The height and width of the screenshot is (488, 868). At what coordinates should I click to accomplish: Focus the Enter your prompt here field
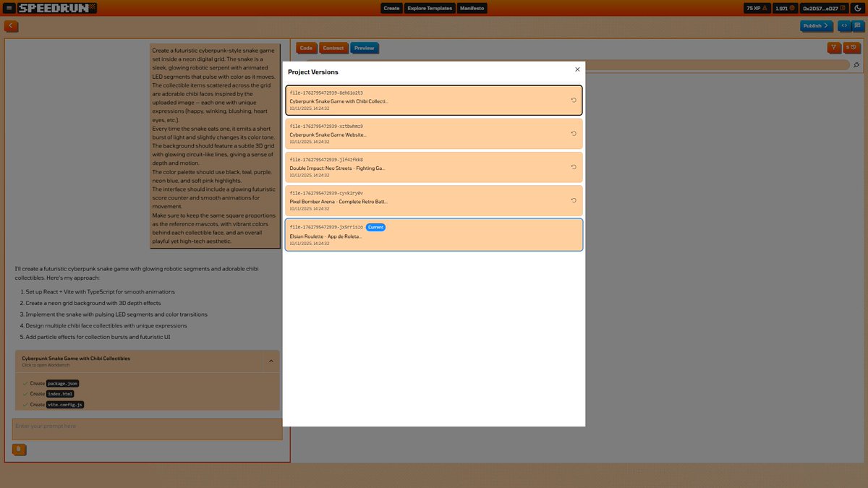click(148, 429)
